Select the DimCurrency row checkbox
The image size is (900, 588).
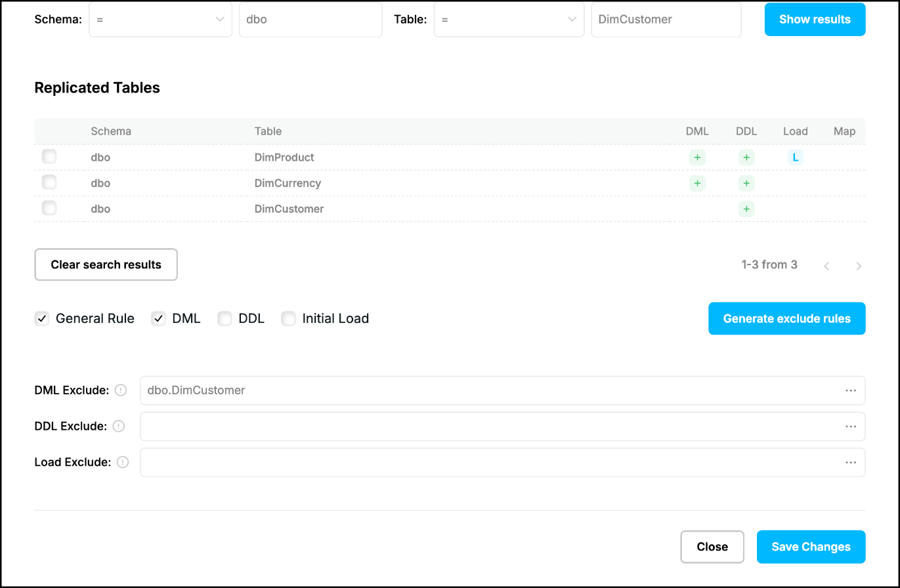click(x=49, y=182)
